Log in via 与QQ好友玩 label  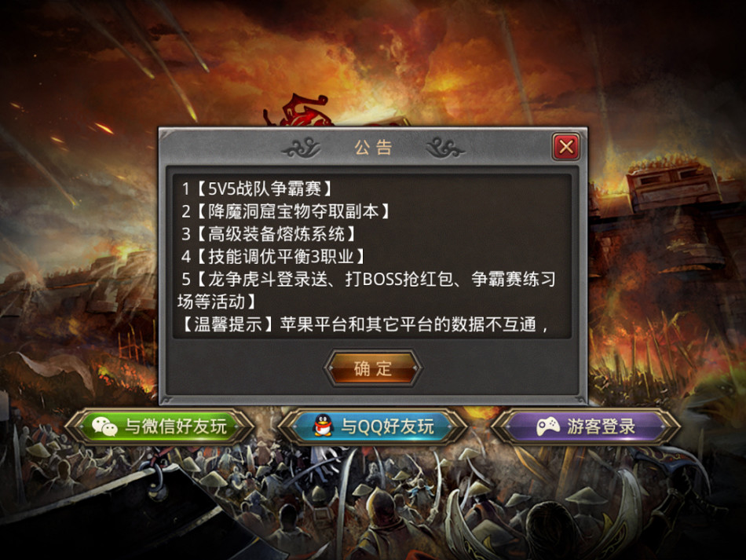[387, 426]
